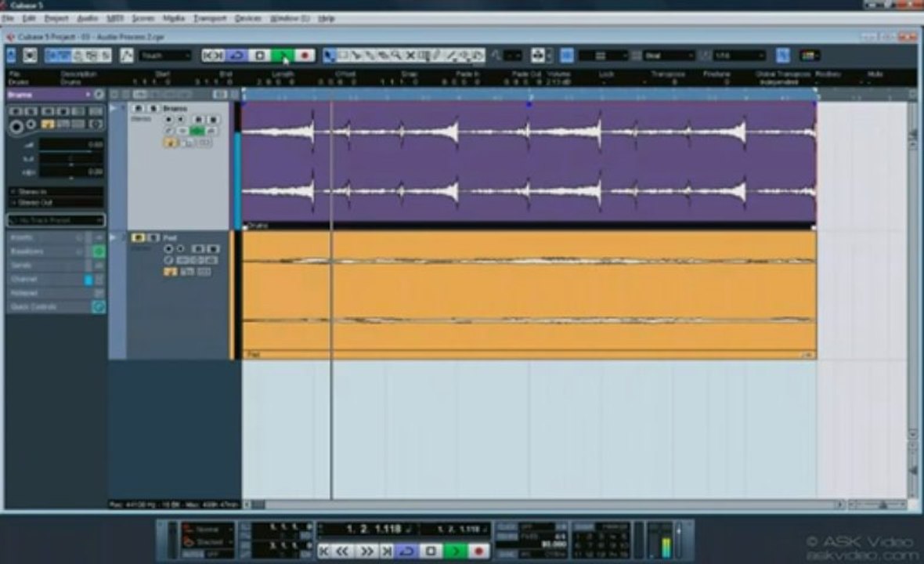Open the Beat grid type dropdown
924x564 pixels.
click(x=669, y=56)
